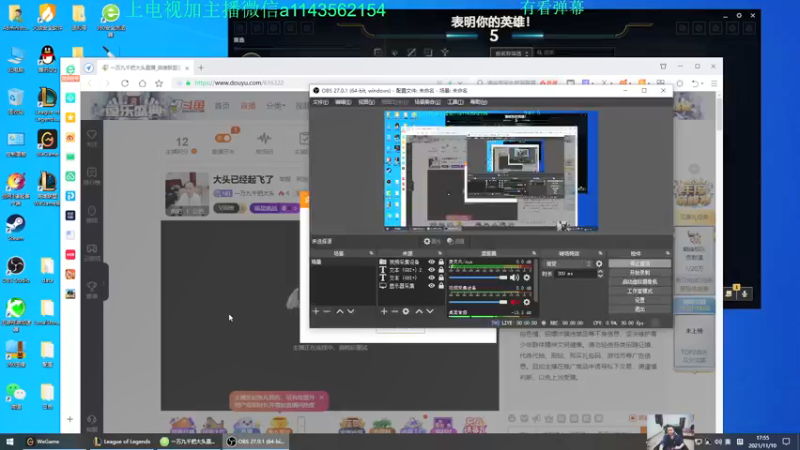Open the scene transition type dropdown
Screen dimensions: 800x450
click(x=568, y=264)
